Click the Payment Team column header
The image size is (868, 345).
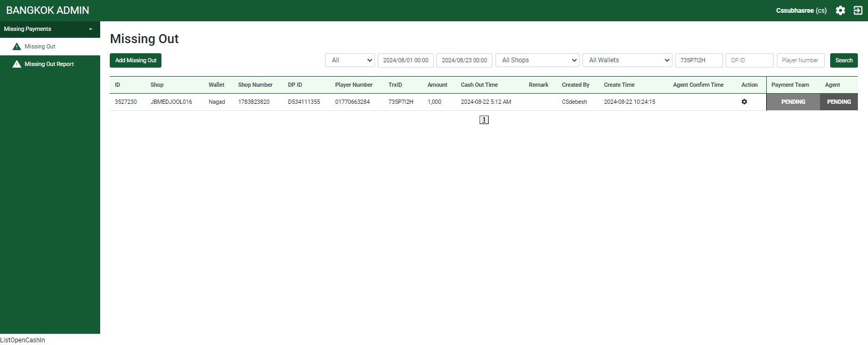click(790, 85)
